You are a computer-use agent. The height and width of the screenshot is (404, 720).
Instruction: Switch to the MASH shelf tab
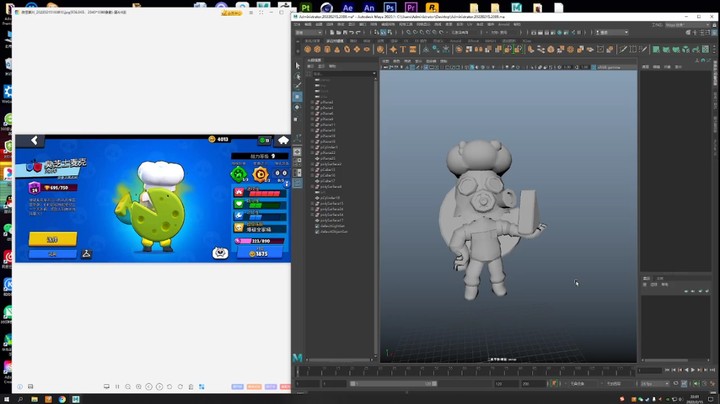490,41
